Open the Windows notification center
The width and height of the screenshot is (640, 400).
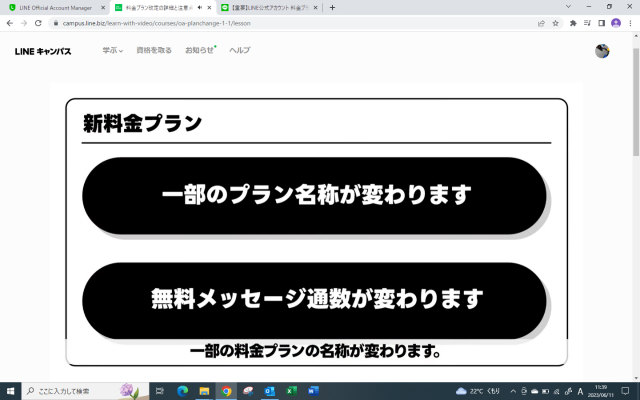625,391
